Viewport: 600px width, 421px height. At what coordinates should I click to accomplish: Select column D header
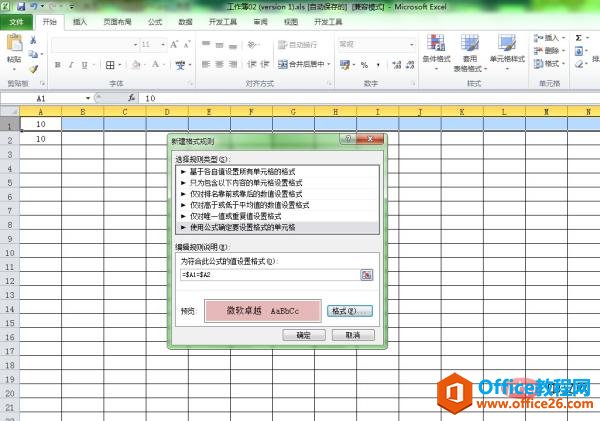click(167, 112)
